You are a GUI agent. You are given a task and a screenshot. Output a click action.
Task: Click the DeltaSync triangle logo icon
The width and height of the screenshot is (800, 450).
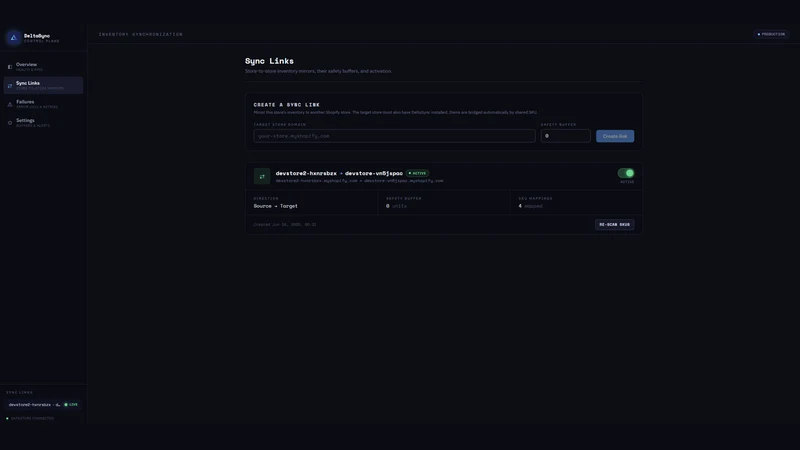13,37
